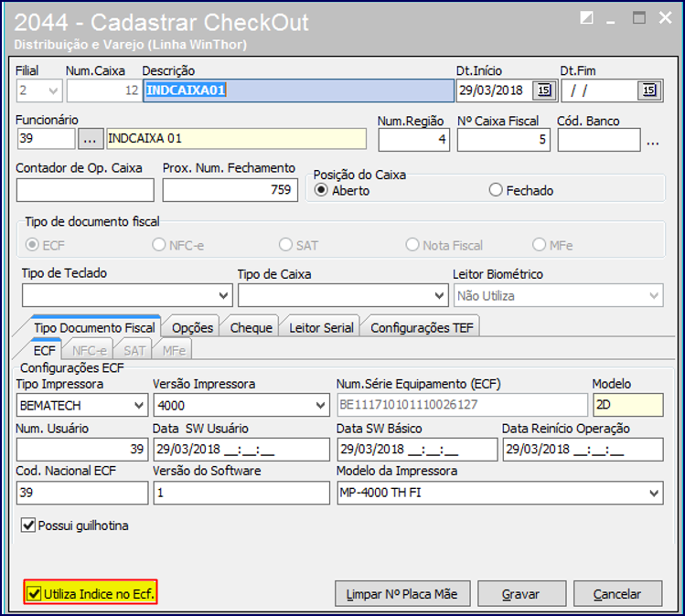Expand Tipo de Teclado dropdown

(223, 296)
